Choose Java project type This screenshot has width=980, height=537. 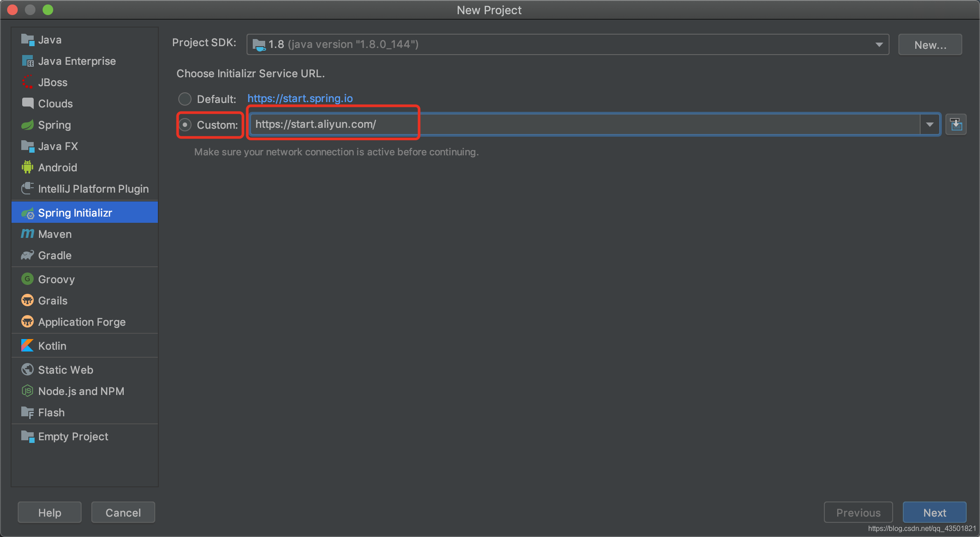[x=85, y=40]
